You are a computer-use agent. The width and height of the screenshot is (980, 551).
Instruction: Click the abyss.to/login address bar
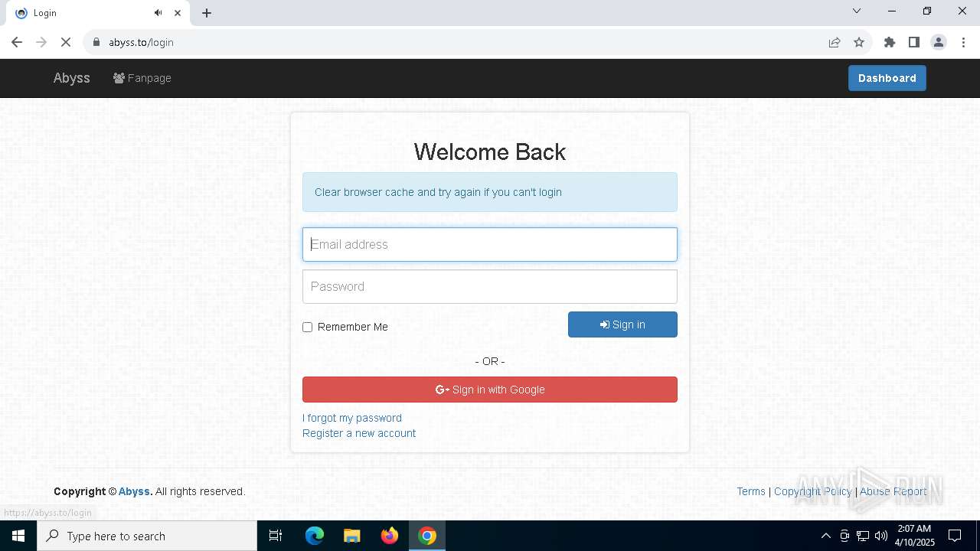click(x=459, y=42)
